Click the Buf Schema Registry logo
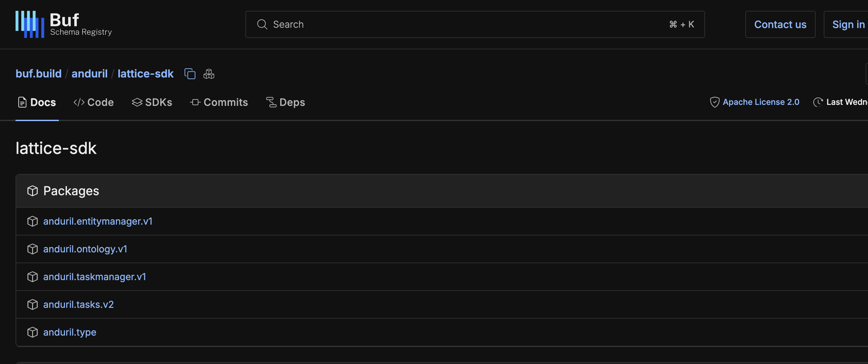This screenshot has width=868, height=364. pos(64,24)
